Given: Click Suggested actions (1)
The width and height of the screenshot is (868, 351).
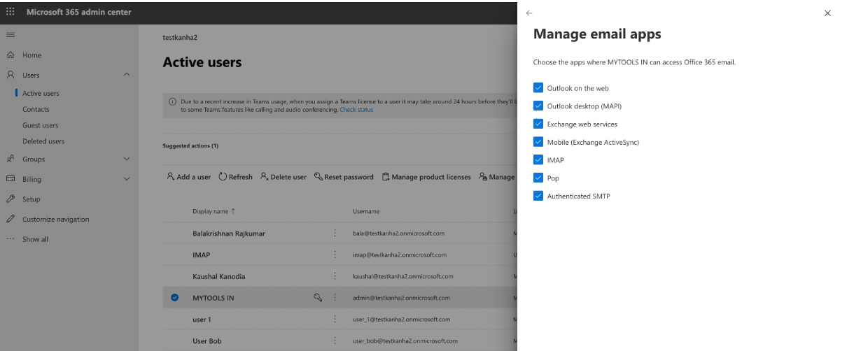Looking at the screenshot, I should [190, 146].
